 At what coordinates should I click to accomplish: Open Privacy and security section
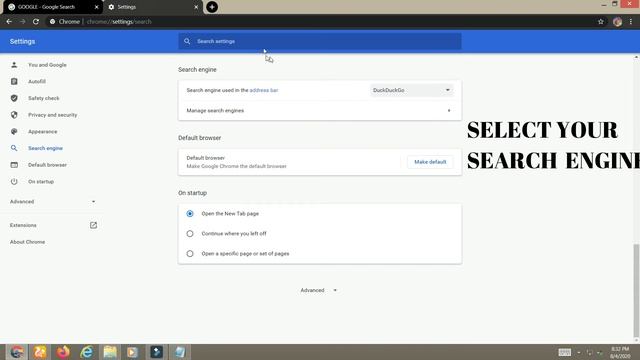(x=53, y=115)
